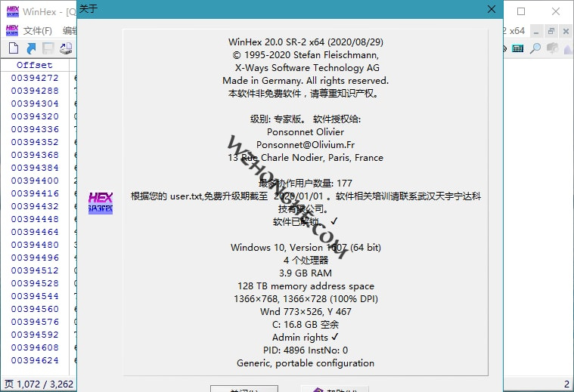Select offset row 00394592

coord(35,335)
